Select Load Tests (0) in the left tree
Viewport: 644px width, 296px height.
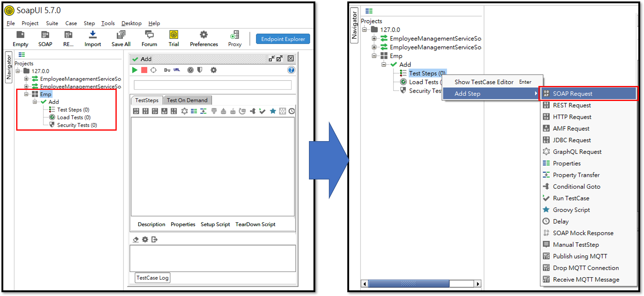73,117
